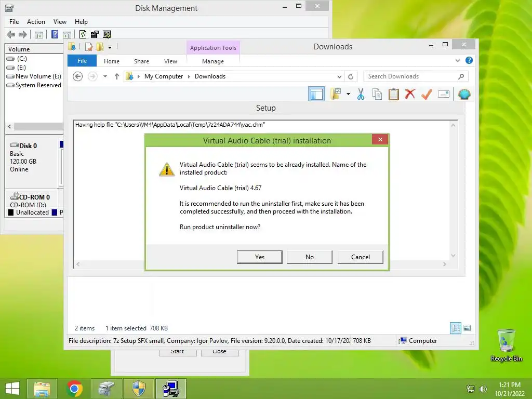Toggle the navigation pane layout icon
The width and height of the screenshot is (532, 399).
click(x=316, y=94)
